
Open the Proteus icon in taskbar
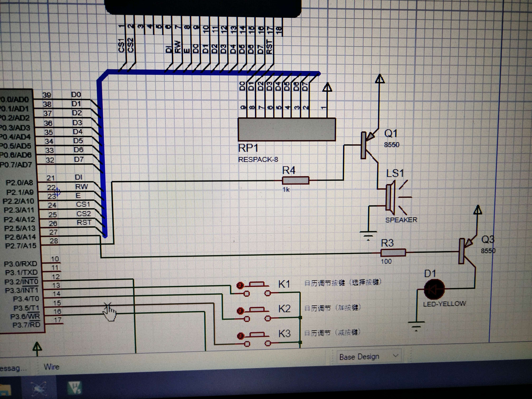[39, 388]
